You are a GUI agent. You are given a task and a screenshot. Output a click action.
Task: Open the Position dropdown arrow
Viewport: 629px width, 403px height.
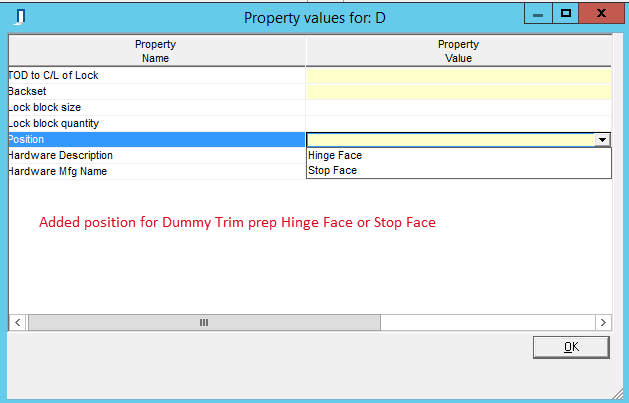coord(602,140)
